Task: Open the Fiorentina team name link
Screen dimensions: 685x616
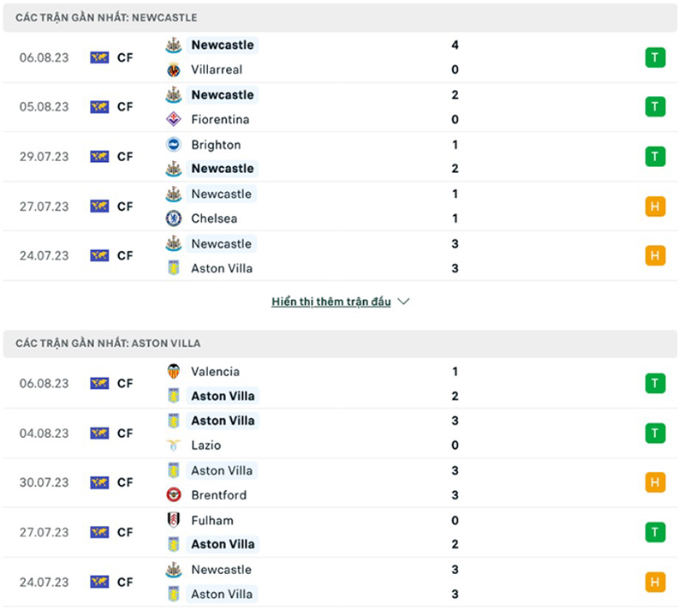Action: [x=220, y=119]
